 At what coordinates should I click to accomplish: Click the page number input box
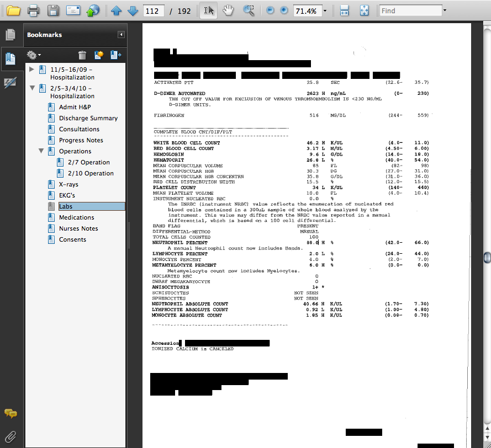click(x=152, y=11)
